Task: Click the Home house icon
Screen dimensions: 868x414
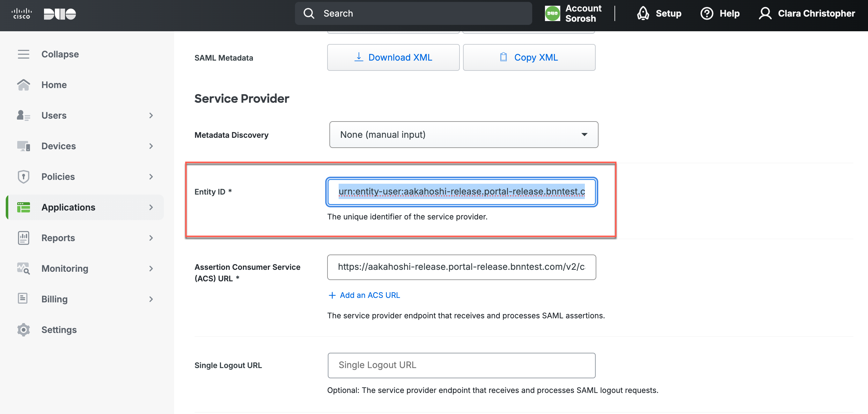Action: 23,85
